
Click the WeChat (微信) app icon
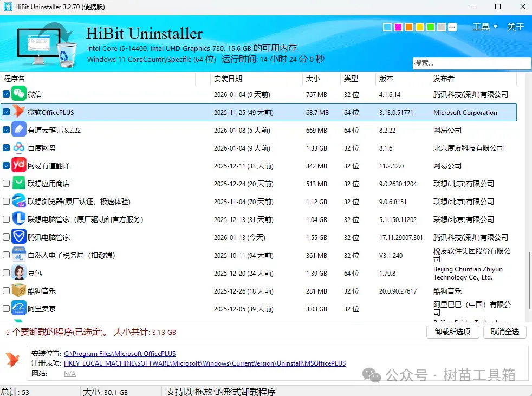(x=18, y=94)
